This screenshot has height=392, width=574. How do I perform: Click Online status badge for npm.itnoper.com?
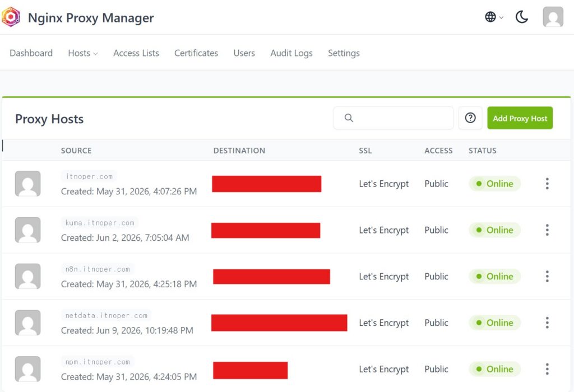pos(494,369)
